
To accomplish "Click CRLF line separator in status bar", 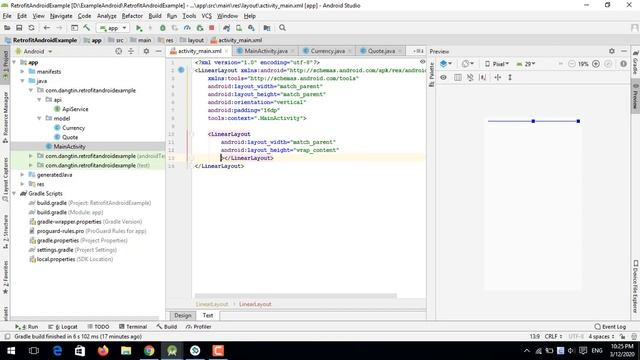I will [553, 337].
